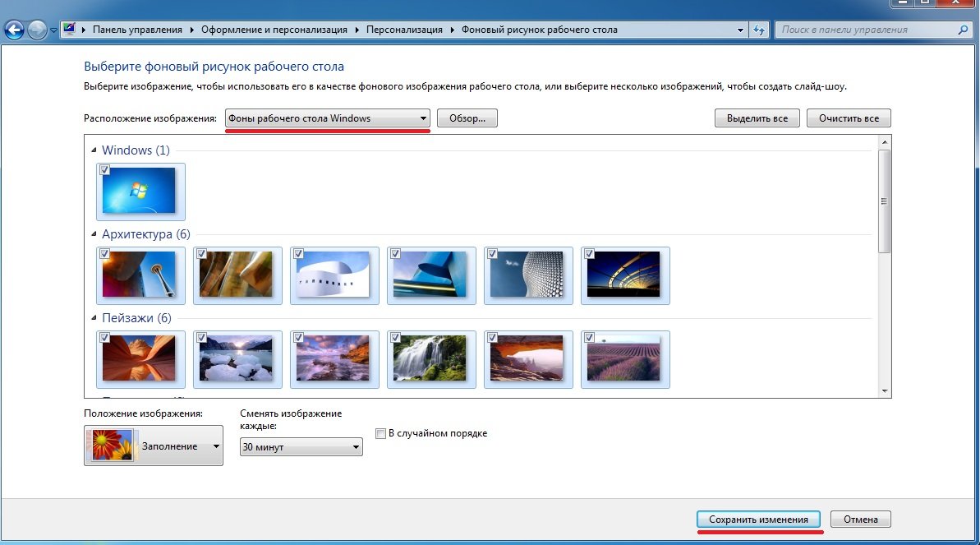This screenshot has height=545, width=980.
Task: Click Очистить все button
Action: click(x=849, y=118)
